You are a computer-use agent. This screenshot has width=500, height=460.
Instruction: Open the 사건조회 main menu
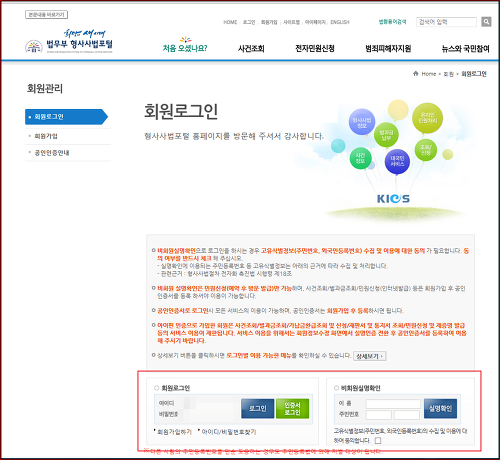251,49
